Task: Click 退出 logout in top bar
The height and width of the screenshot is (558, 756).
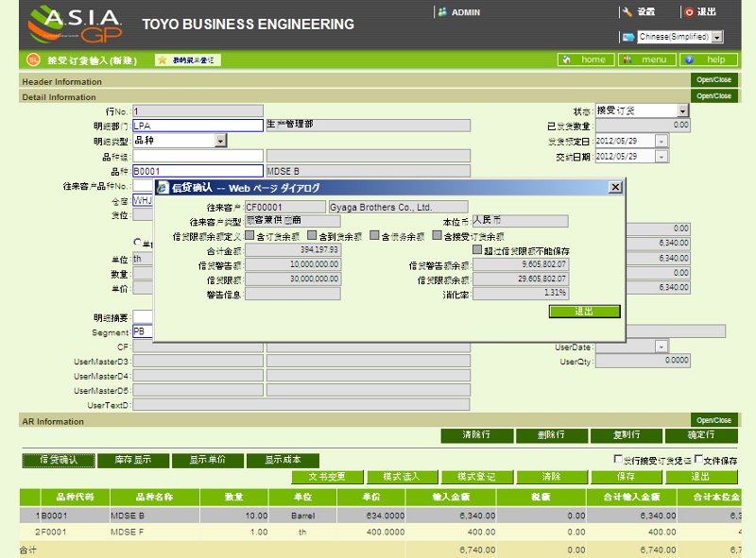Action: [x=706, y=12]
